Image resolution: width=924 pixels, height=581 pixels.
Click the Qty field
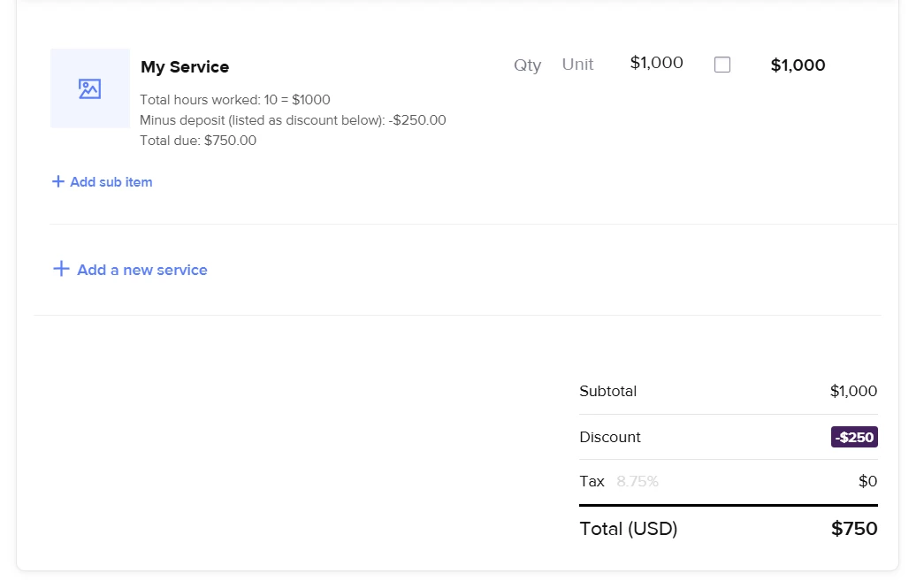point(527,65)
